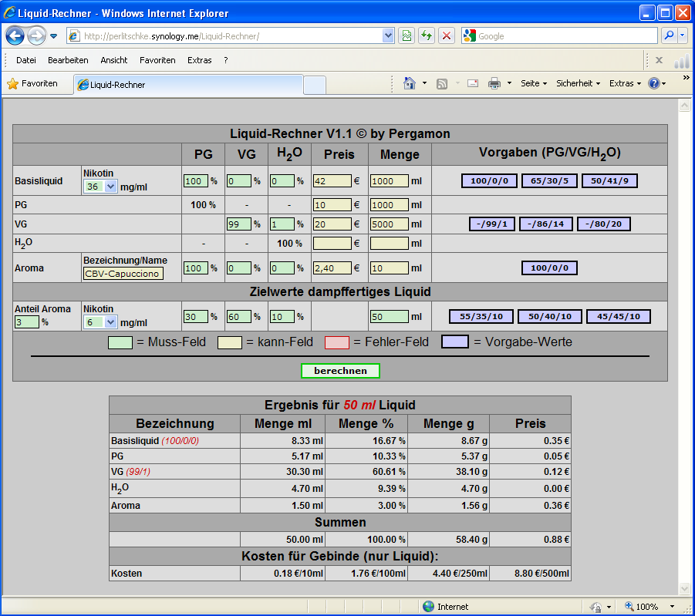
Task: Click the VG row Menge field showing 5000
Action: pyautogui.click(x=390, y=224)
